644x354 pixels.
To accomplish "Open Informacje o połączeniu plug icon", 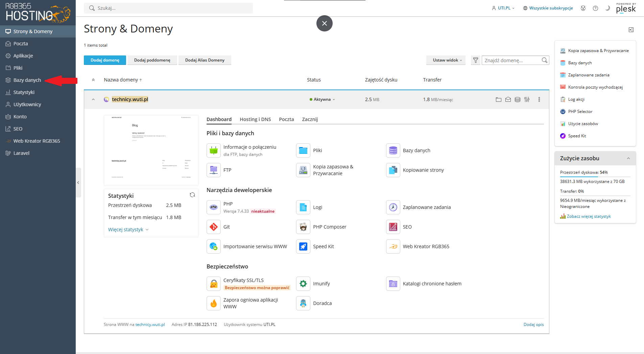I will pyautogui.click(x=214, y=150).
